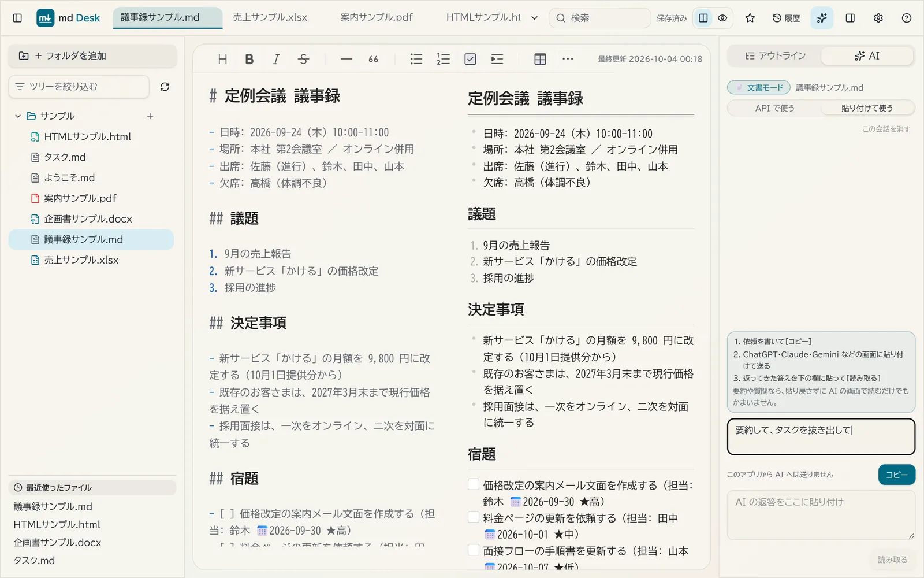Select 議事録サンプル.md in the tree

[91, 239]
